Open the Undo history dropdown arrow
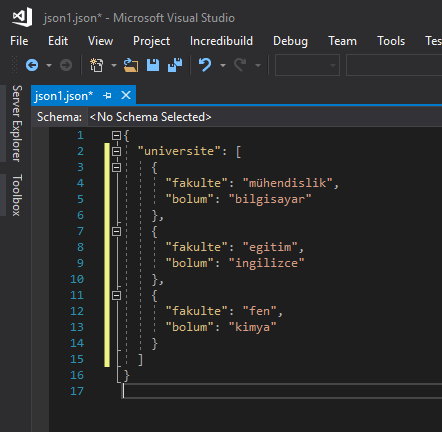This screenshot has width=442, height=432. point(223,65)
